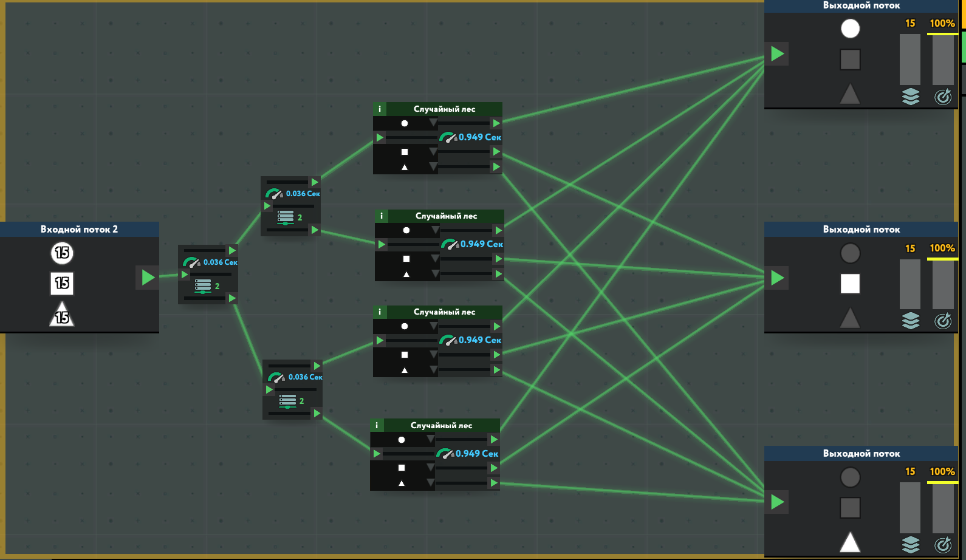This screenshot has height=560, width=966.
Task: Click the triangle output port of the third Случайный лес
Action: coord(496,370)
